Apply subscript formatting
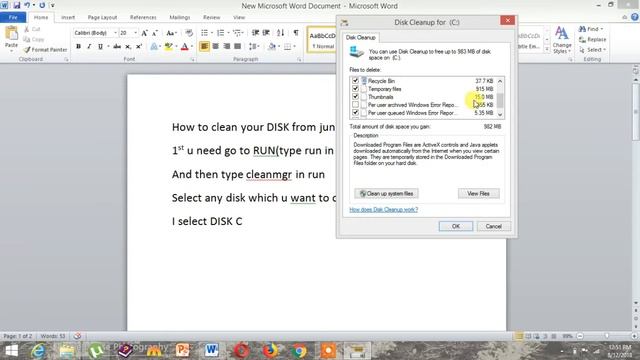Screen dimensions: 640x360 pyautogui.click(x=128, y=47)
